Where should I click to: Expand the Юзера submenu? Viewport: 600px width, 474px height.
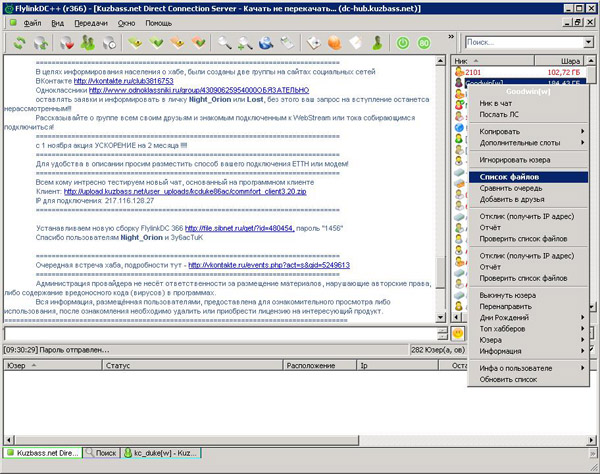coord(528,340)
